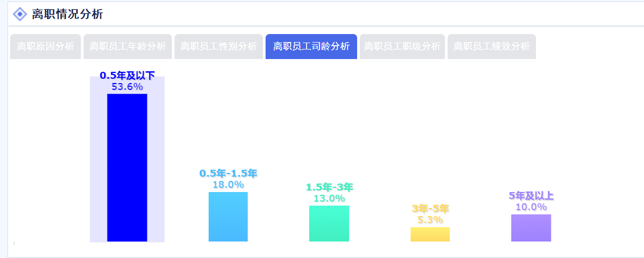Go to the 离职员工职级分析 tab
The image size is (644, 258).
402,46
